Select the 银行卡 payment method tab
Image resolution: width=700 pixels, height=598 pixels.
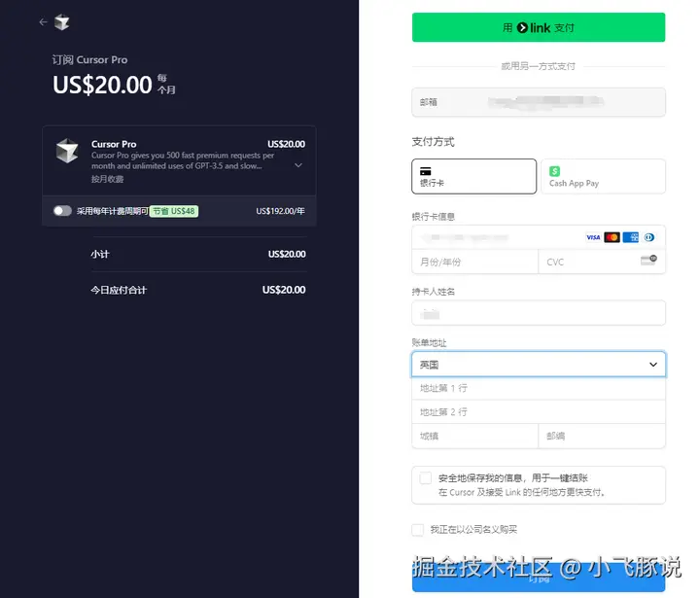click(474, 176)
